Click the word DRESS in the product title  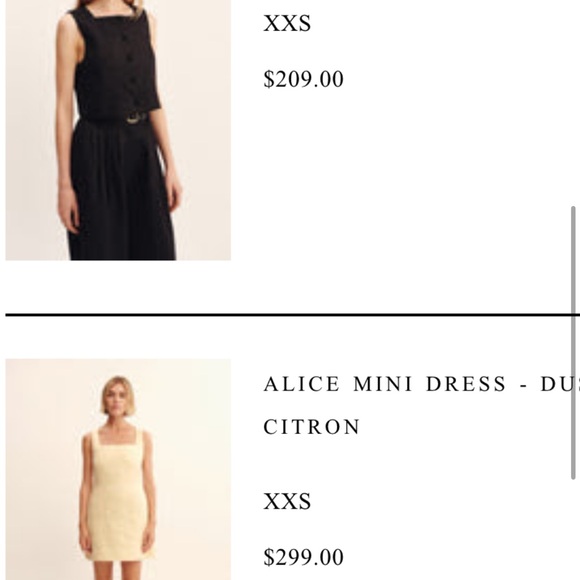(466, 384)
